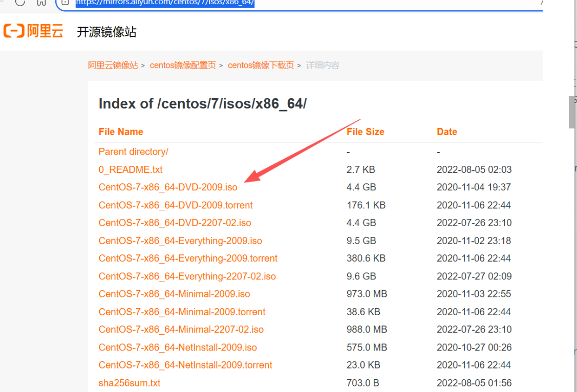Download CentOS-7-x86_64-Minimal-2009.iso

[174, 294]
